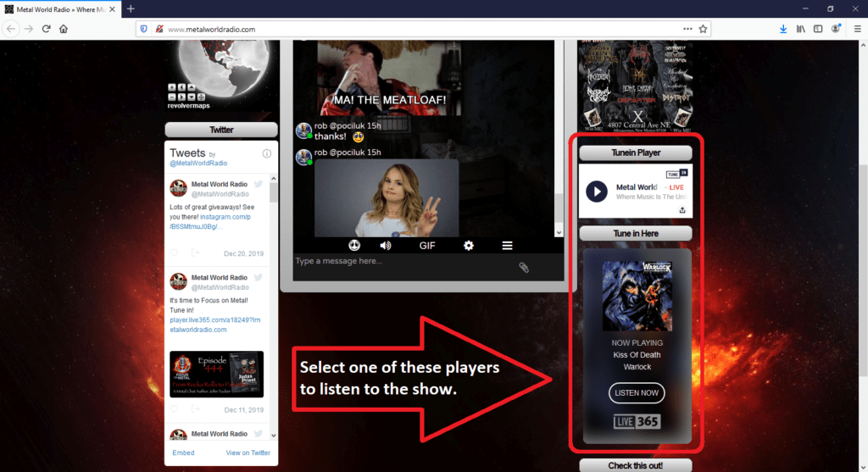868x472 pixels.
Task: Click the Live 365 logo
Action: coord(637,422)
